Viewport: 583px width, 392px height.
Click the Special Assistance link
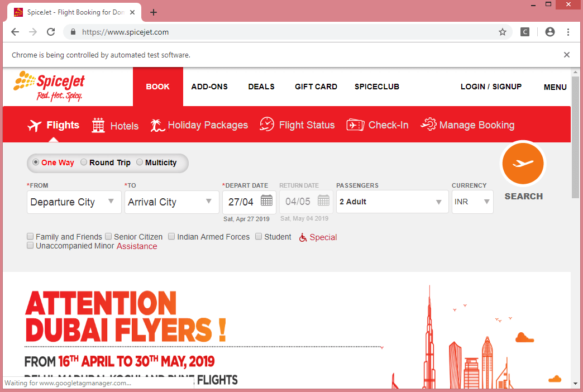coord(323,237)
